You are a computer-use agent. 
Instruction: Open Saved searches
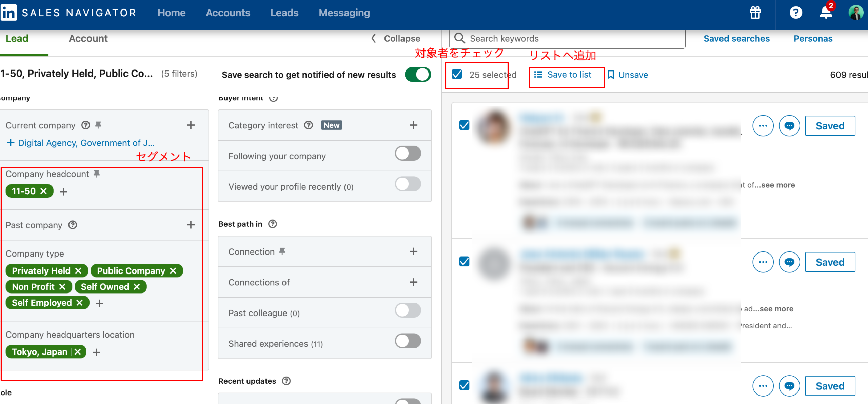click(736, 38)
